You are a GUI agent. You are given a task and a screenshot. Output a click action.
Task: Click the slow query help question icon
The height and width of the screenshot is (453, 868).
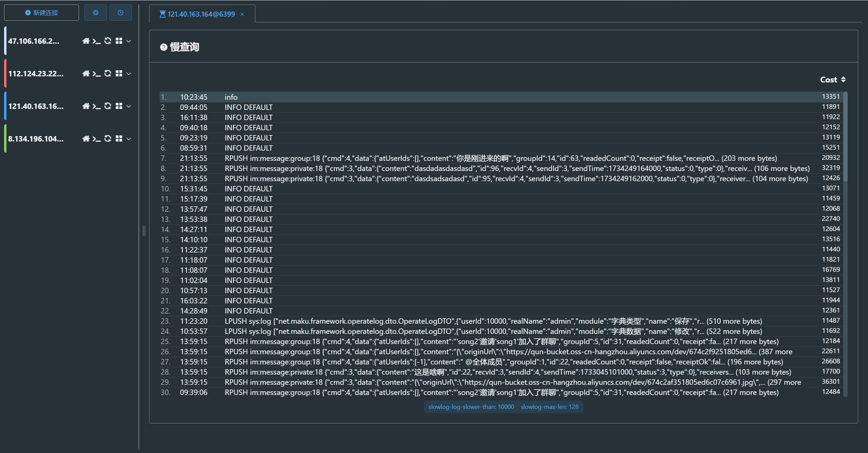point(164,47)
